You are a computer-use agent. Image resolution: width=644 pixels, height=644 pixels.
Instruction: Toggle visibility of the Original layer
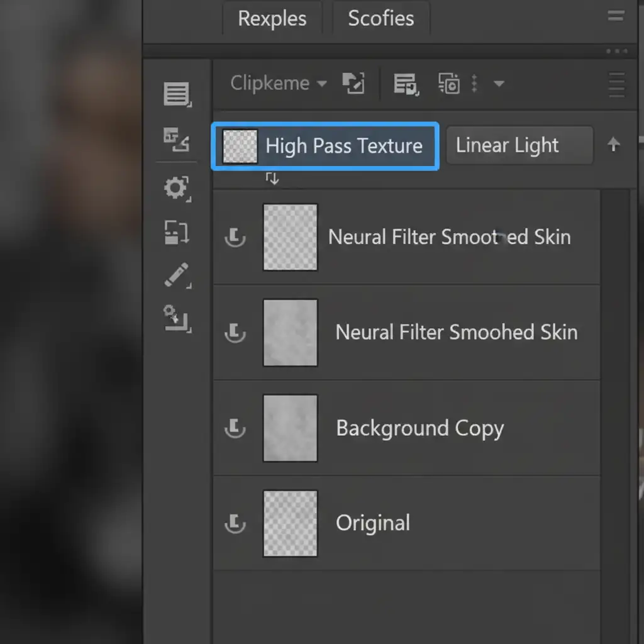tap(235, 523)
